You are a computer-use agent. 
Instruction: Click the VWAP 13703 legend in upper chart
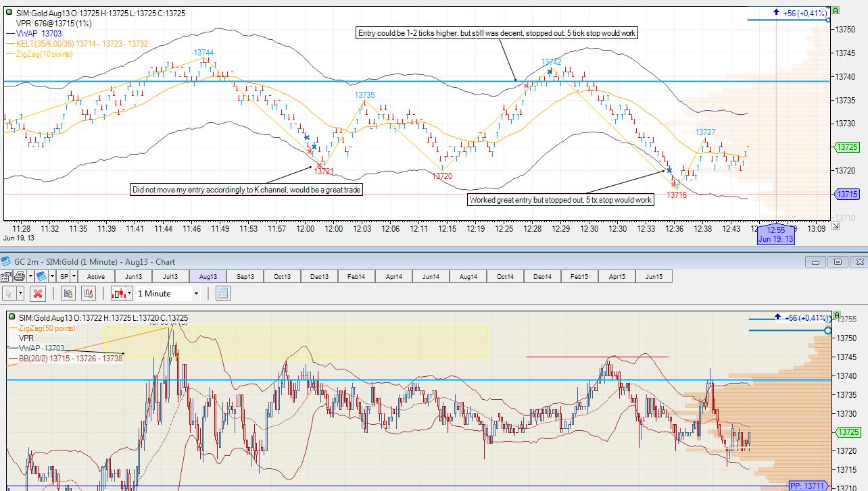pyautogui.click(x=34, y=34)
